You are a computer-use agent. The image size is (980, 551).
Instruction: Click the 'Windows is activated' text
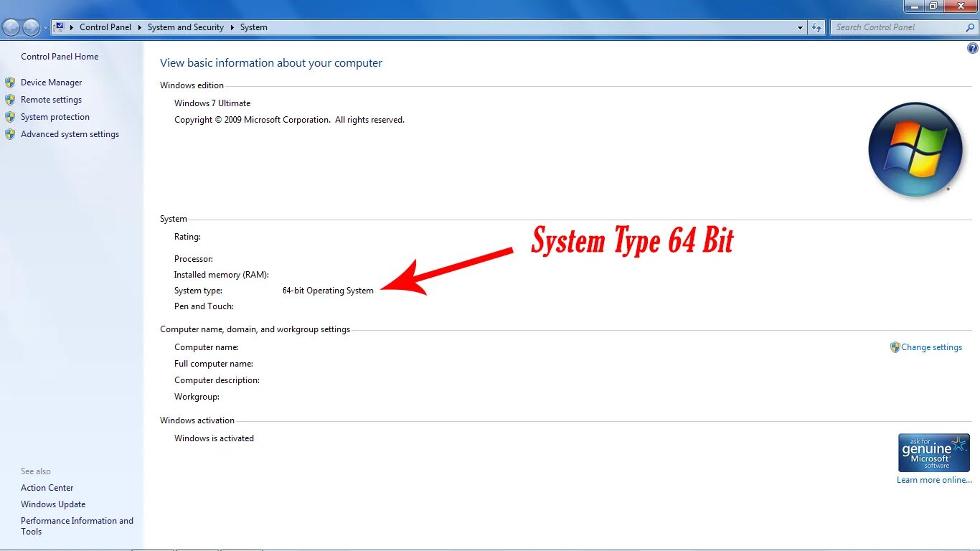[214, 438]
